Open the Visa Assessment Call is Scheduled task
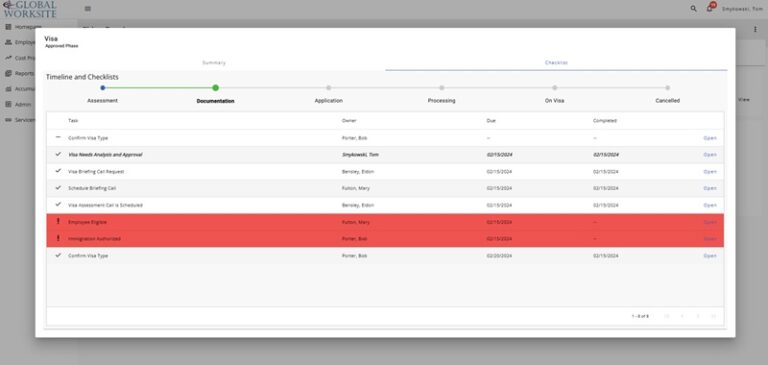768x365 pixels. coord(710,205)
